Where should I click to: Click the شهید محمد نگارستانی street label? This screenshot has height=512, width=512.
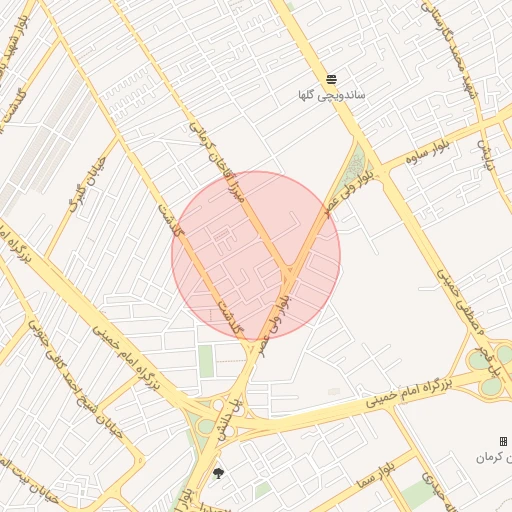tap(448, 49)
